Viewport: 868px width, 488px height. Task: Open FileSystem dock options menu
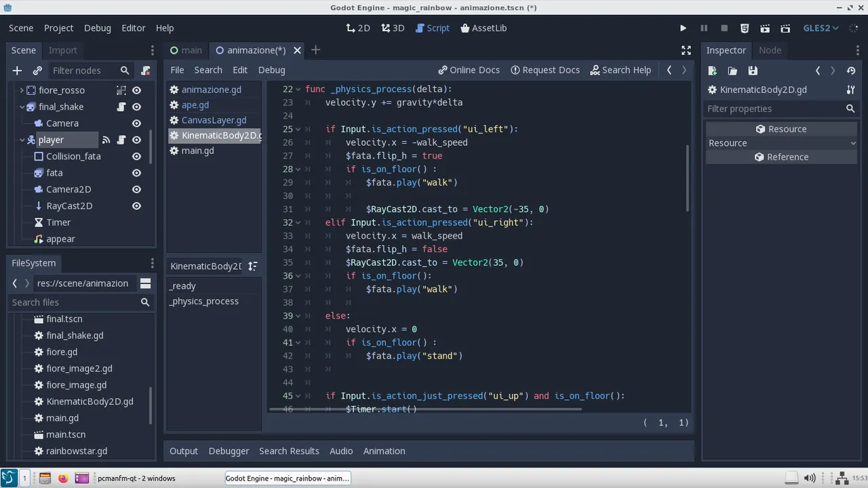click(x=152, y=263)
